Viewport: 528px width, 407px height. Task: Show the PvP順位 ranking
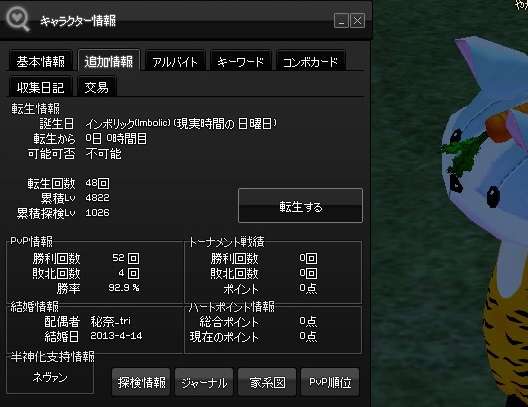(x=330, y=382)
